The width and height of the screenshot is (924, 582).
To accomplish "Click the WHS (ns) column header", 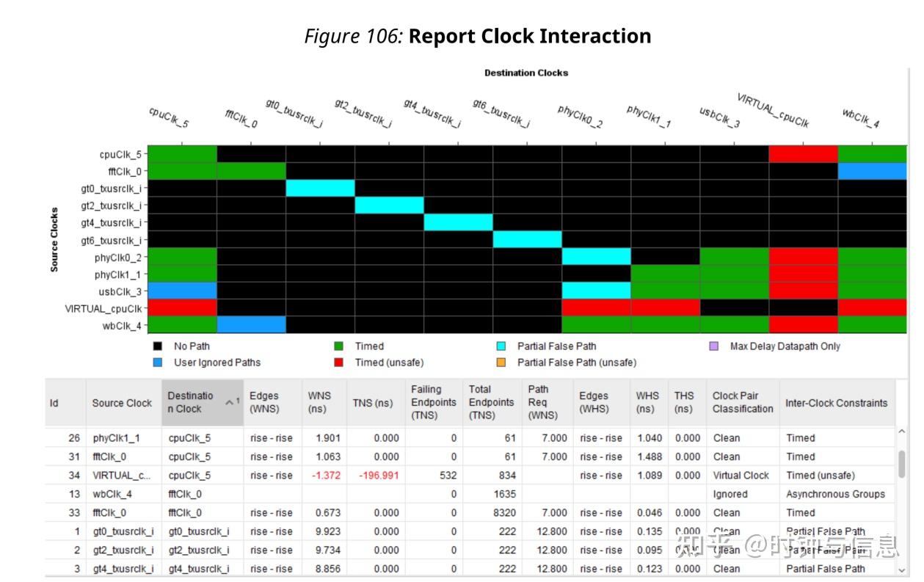I will [649, 403].
